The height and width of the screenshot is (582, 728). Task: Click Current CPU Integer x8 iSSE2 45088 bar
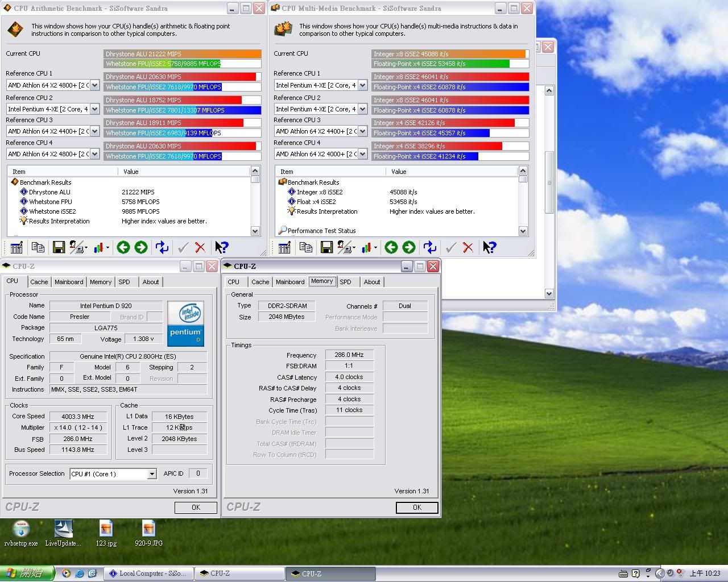point(450,54)
